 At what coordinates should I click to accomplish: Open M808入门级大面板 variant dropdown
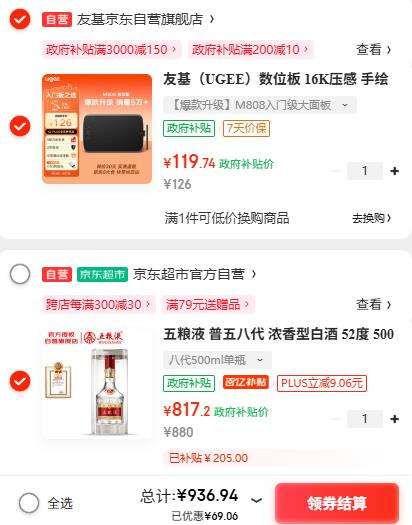tap(260, 105)
